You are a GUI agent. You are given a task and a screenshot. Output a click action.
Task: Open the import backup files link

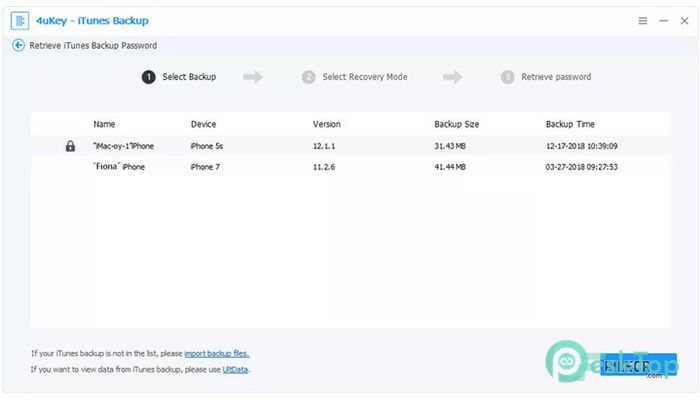point(217,354)
